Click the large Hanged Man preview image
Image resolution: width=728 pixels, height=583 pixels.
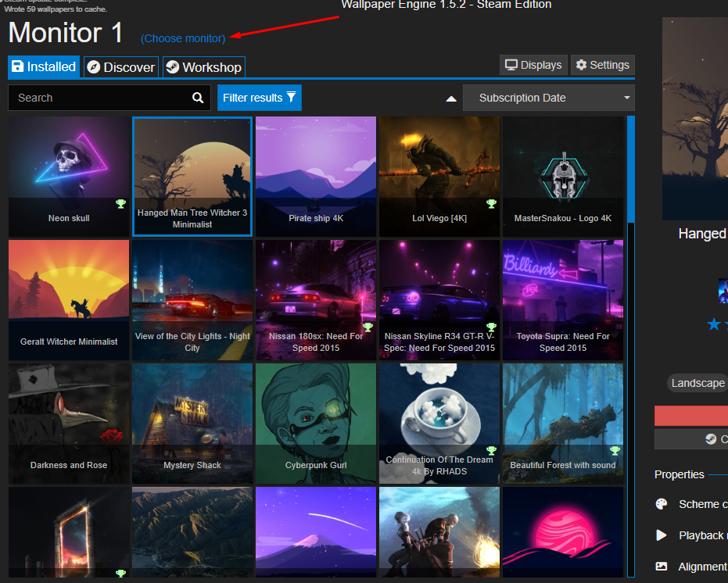tap(695, 118)
